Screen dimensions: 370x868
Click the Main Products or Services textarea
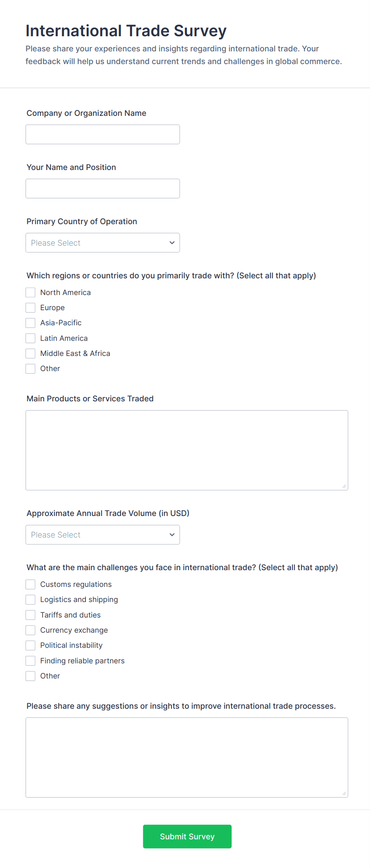[187, 450]
